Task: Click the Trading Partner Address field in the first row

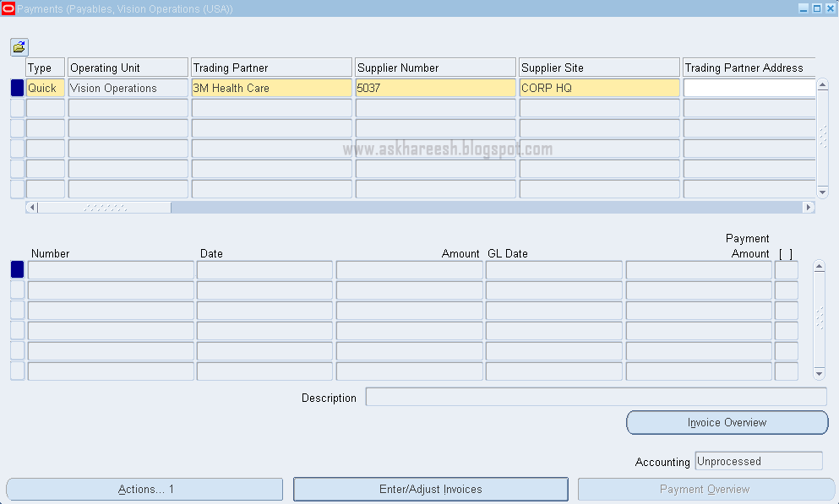Action: [x=749, y=88]
